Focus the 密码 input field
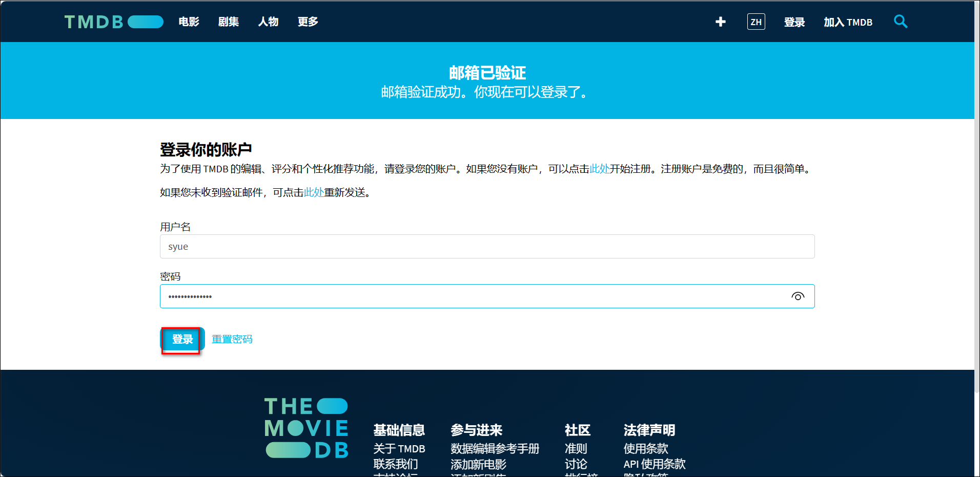 [472, 296]
